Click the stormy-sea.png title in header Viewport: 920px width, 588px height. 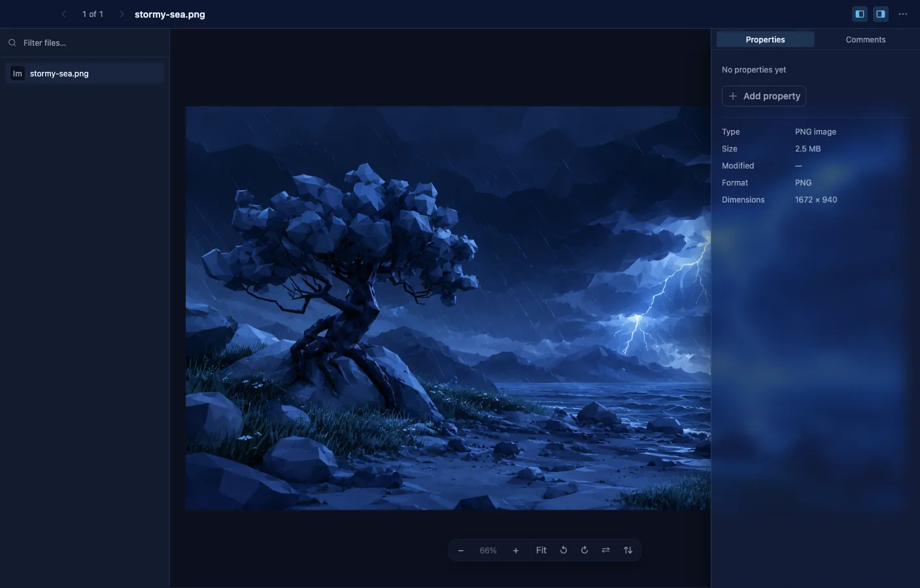(170, 14)
